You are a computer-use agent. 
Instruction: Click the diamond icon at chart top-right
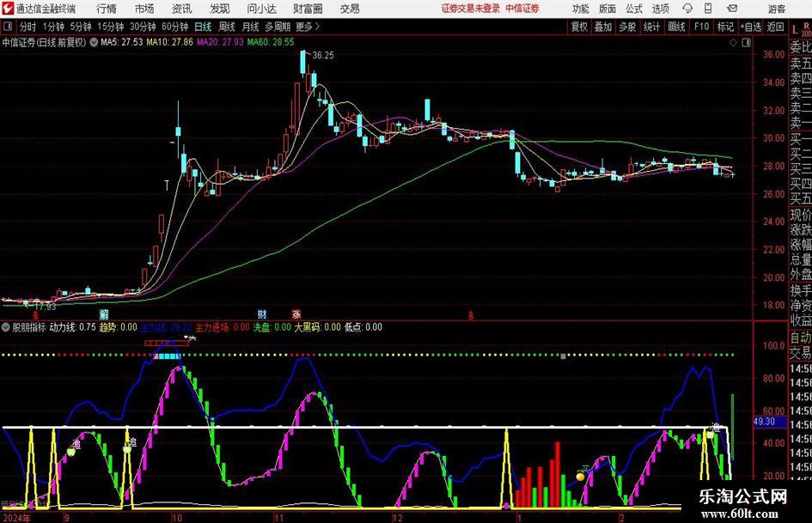(x=733, y=42)
